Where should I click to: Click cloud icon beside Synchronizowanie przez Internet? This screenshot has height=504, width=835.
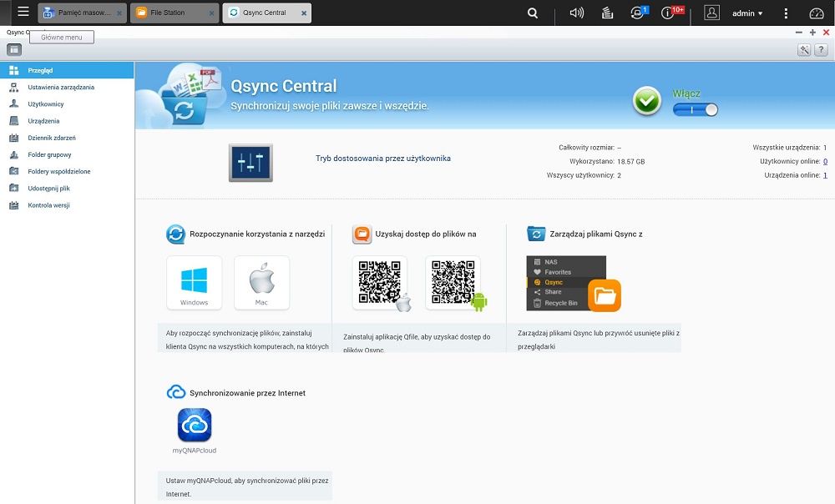(x=175, y=392)
